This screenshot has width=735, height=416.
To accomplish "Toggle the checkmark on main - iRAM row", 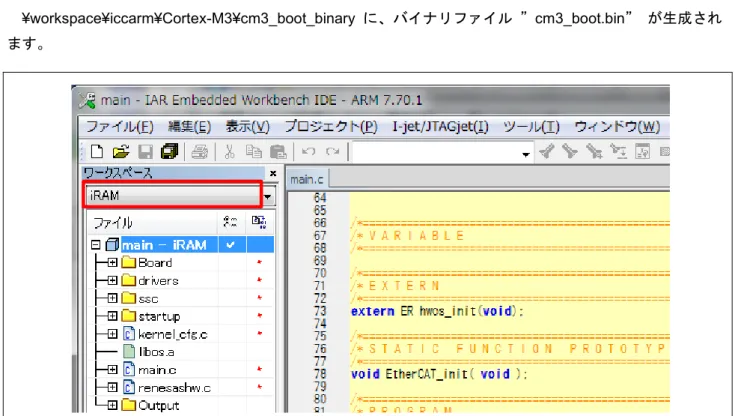I will pos(231,245).
